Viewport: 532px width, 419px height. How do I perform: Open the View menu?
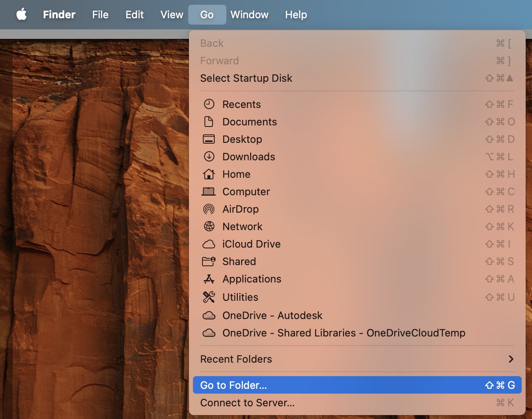coord(172,15)
